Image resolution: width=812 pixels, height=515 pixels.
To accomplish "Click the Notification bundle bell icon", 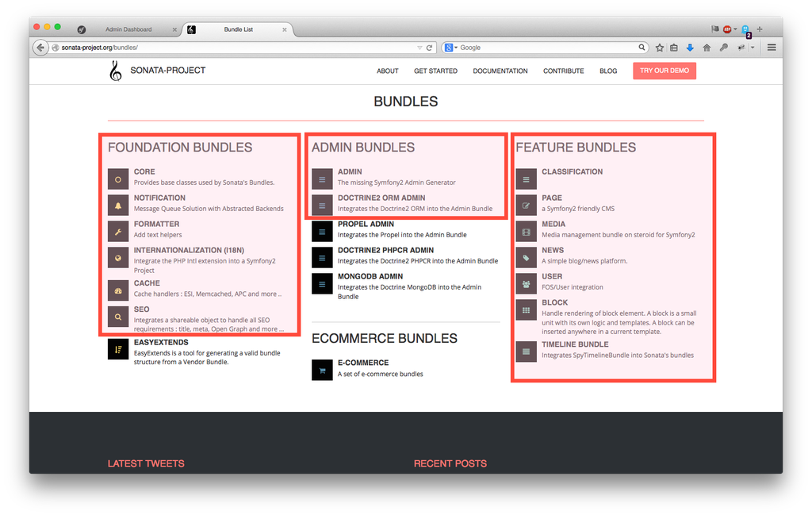I will click(x=118, y=206).
